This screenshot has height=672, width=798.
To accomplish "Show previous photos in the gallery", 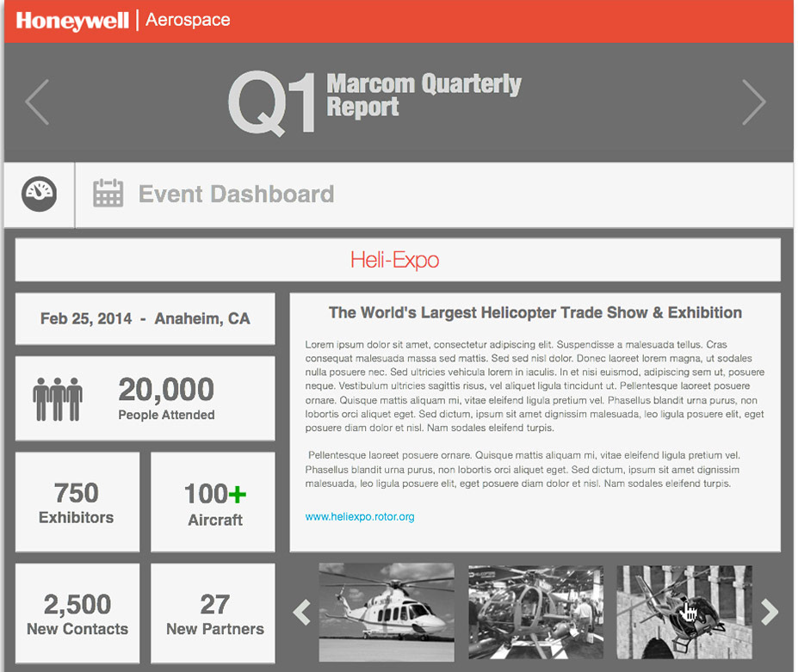I will tap(302, 612).
